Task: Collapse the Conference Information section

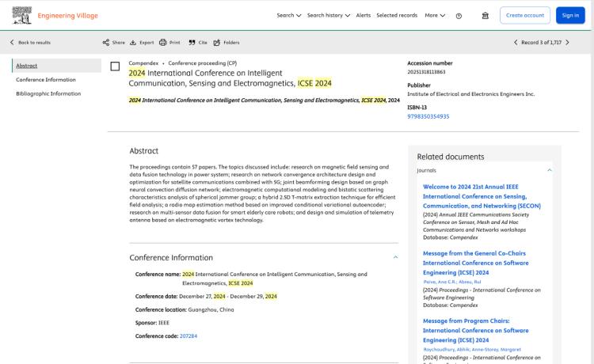Action: 395,257
